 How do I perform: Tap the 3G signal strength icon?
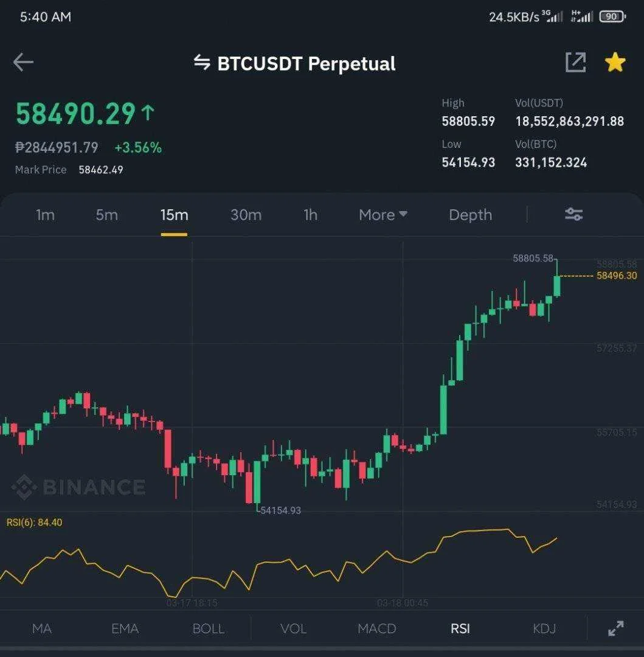pos(553,16)
